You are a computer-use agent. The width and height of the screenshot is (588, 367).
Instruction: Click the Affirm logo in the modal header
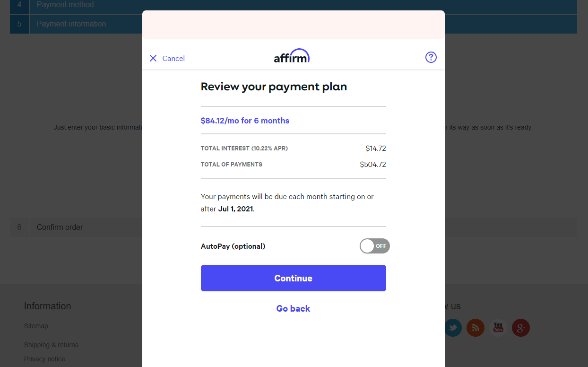[x=292, y=55]
